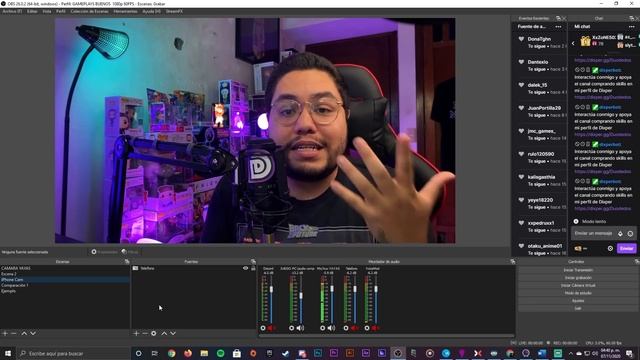640x360 pixels.
Task: Open File Explorer from the taskbar
Action: tap(204, 353)
